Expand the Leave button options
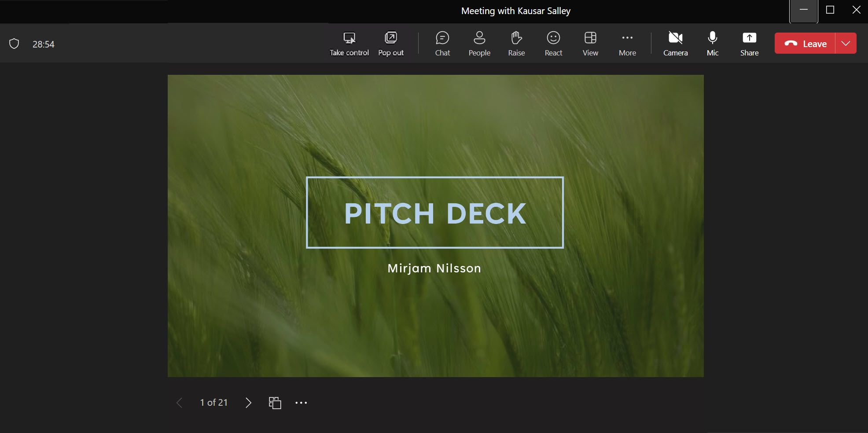The width and height of the screenshot is (868, 433). tap(845, 43)
